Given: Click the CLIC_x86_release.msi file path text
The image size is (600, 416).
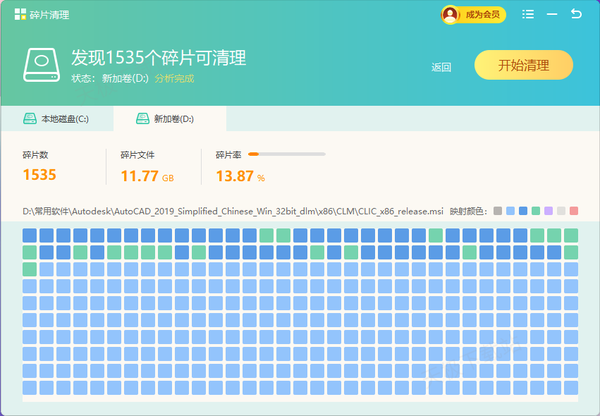Looking at the screenshot, I should 233,211.
